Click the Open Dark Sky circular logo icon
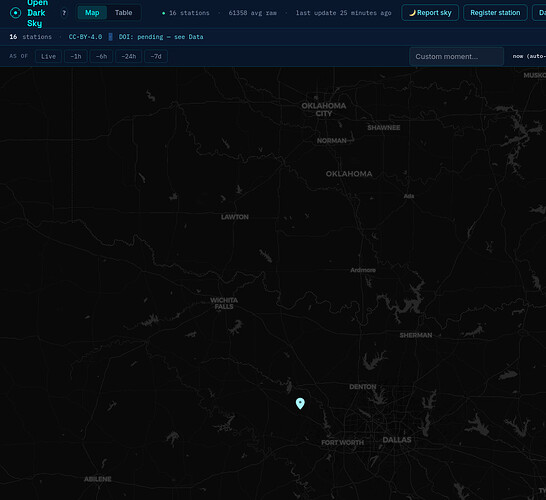This screenshot has width=546, height=500. tap(15, 13)
